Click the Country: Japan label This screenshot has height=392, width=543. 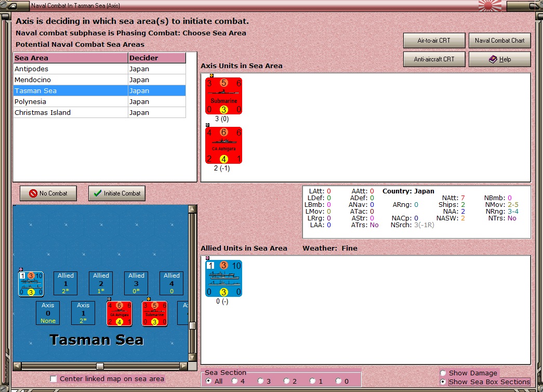(x=408, y=191)
